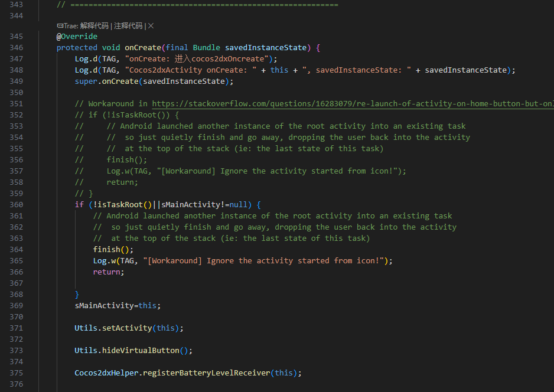Click the commented 'if (!isTaskRoot())' line
The width and height of the screenshot is (554, 392).
pos(127,115)
